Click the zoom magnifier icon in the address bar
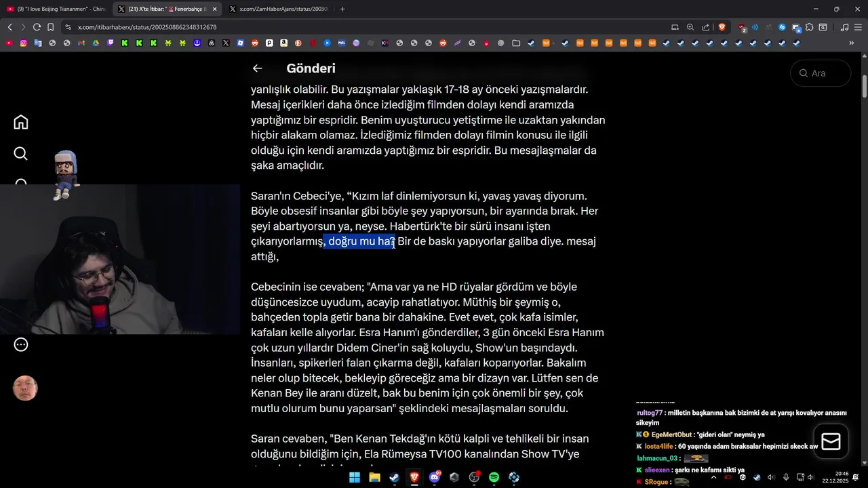868x488 pixels. [x=690, y=27]
